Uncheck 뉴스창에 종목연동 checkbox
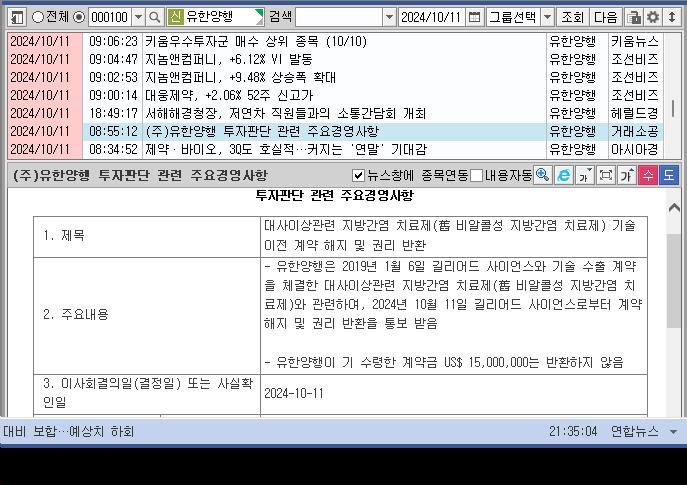Viewport: 687px width, 485px height. pos(358,176)
